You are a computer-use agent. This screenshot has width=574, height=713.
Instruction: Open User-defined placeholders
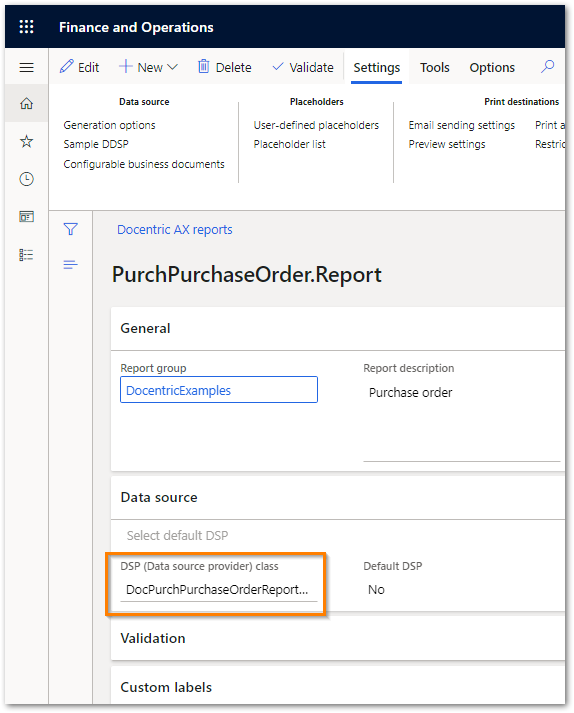click(x=316, y=125)
